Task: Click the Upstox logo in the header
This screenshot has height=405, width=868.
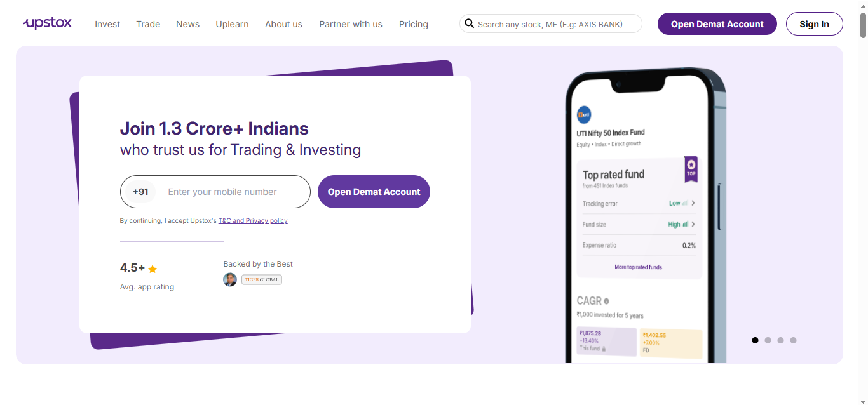Action: [47, 23]
